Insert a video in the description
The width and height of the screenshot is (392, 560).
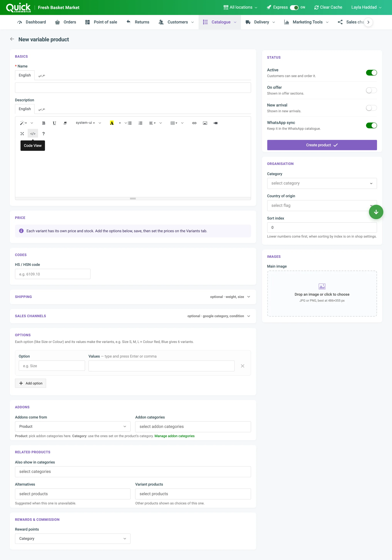click(x=216, y=123)
